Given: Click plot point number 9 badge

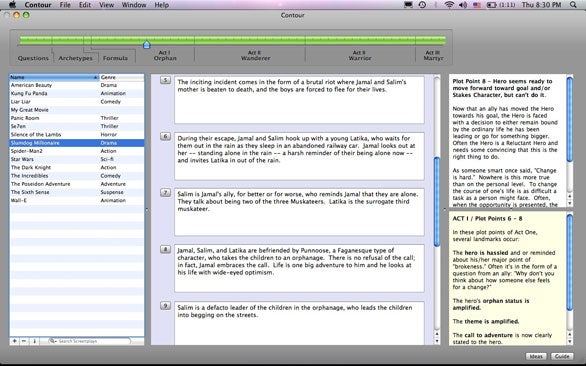Looking at the screenshot, I should 166,305.
